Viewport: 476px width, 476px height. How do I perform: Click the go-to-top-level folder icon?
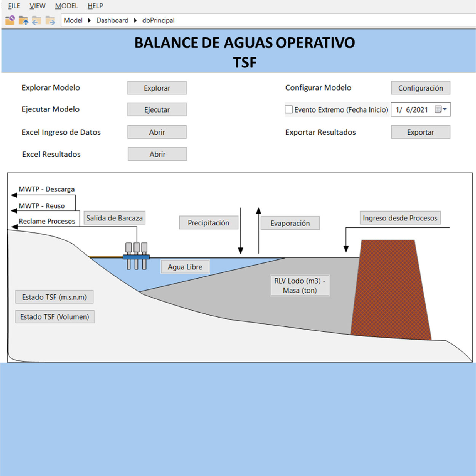(10, 21)
